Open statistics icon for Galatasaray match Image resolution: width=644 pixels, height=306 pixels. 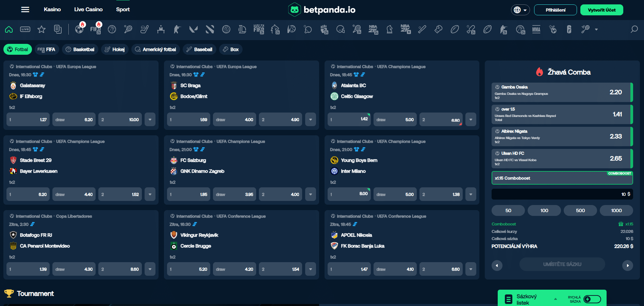[x=42, y=74]
